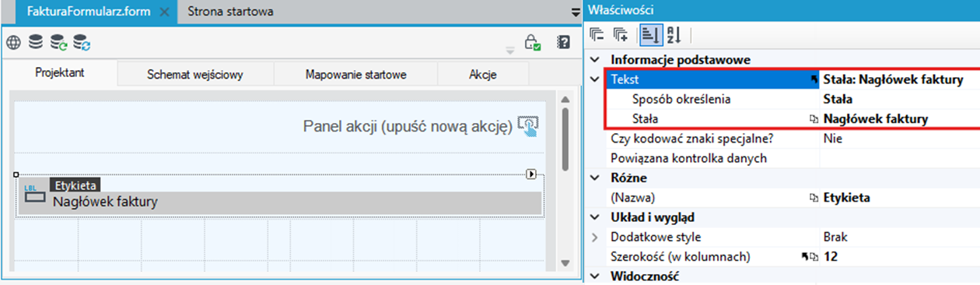Click the smart-tag arrow on the Etykieta control
980x285 pixels.
click(x=532, y=174)
